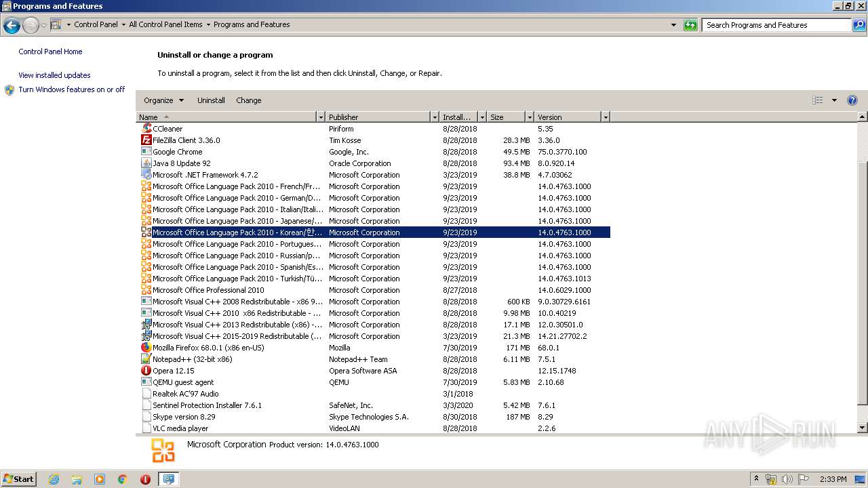Click the Microsoft .NET Framework 4.7.2 icon
The height and width of the screenshot is (488, 868).
(146, 175)
